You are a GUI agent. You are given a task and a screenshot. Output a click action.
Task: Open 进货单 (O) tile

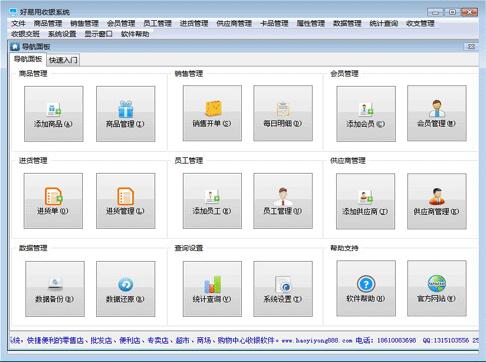pyautogui.click(x=53, y=201)
